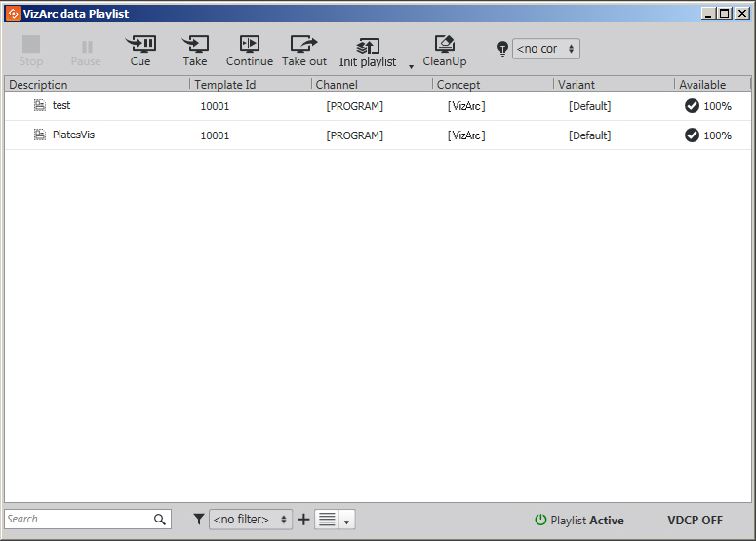This screenshot has width=756, height=541.
Task: Open the <no filter> dropdown
Action: pos(251,520)
